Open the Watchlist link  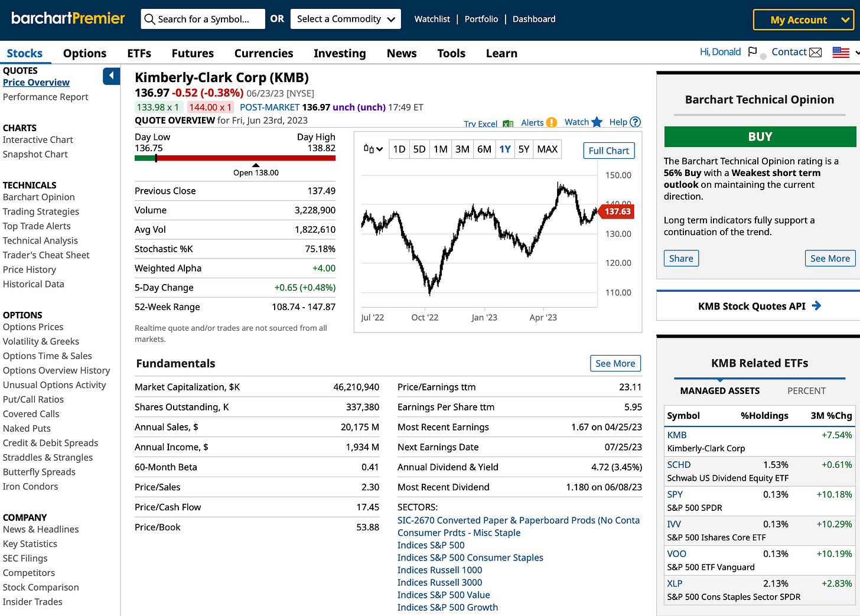(432, 19)
